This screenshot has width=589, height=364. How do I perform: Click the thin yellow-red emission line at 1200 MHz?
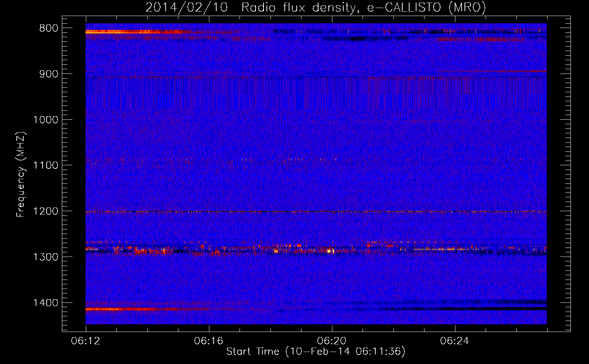click(x=316, y=211)
